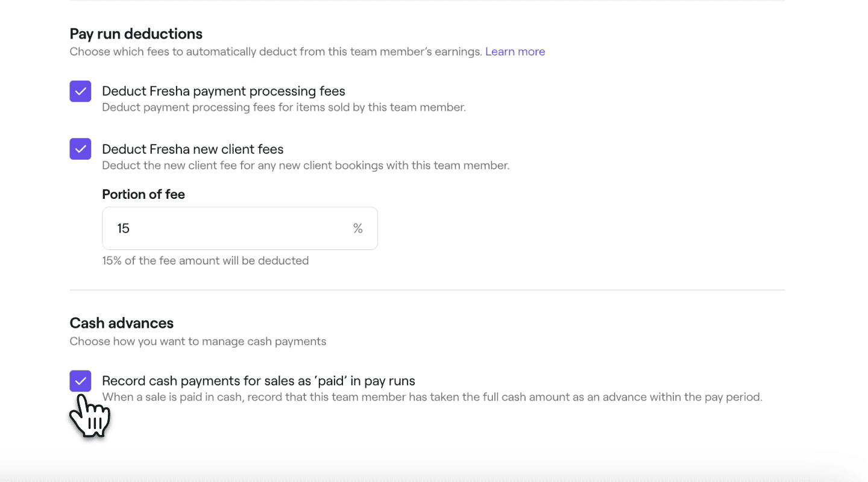Click '15% of the fee amount will be deducted'
This screenshot has height=482, width=868.
tap(206, 261)
